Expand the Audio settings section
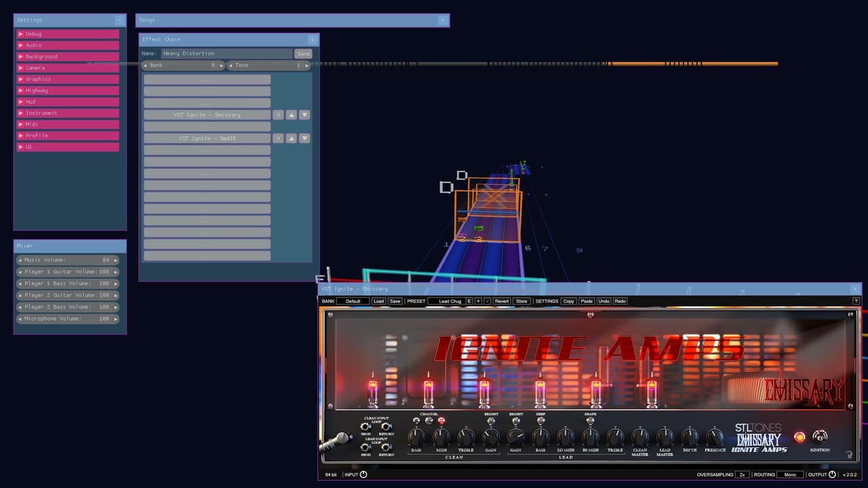 (68, 45)
